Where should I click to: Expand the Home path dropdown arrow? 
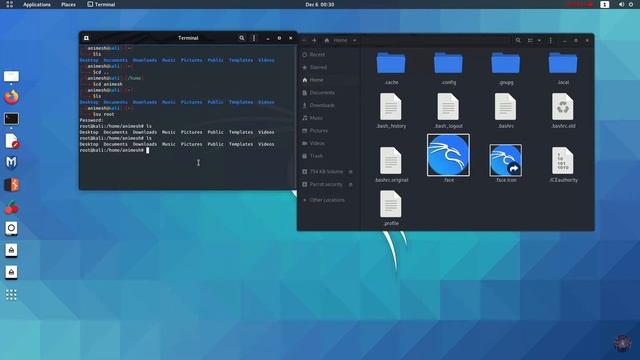[x=354, y=40]
